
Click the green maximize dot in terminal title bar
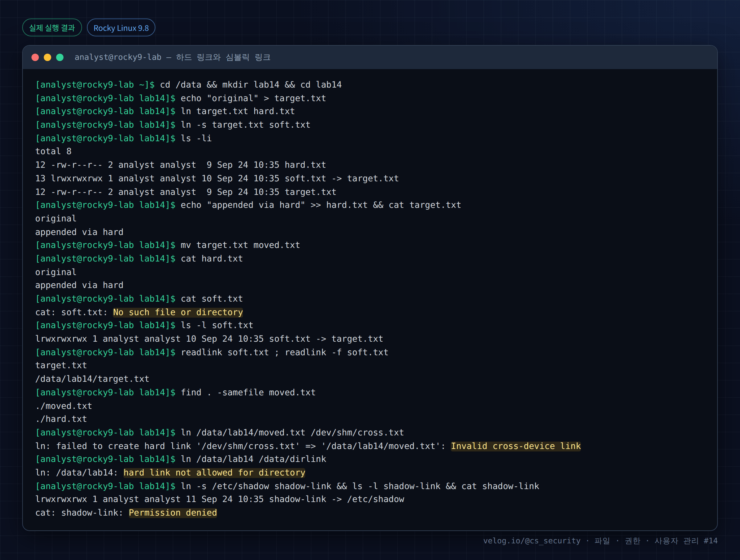[60, 57]
